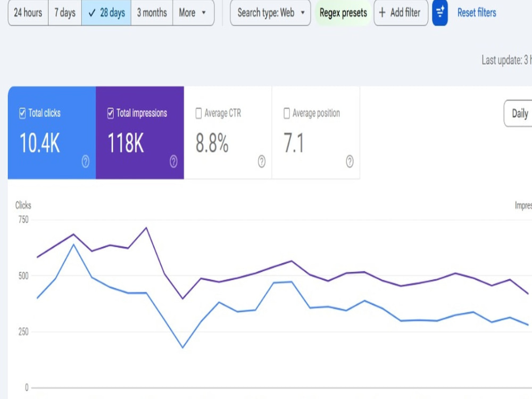Click the Regex presets button
532x399 pixels.
click(343, 13)
